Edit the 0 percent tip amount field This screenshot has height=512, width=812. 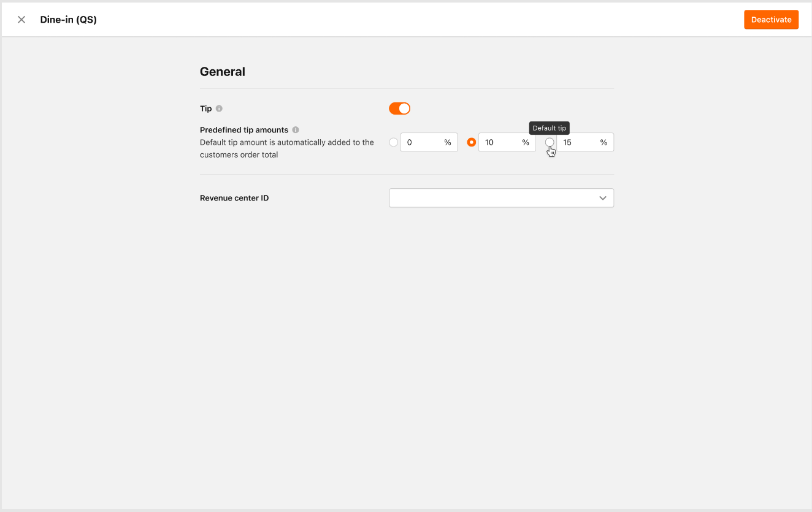(429, 142)
